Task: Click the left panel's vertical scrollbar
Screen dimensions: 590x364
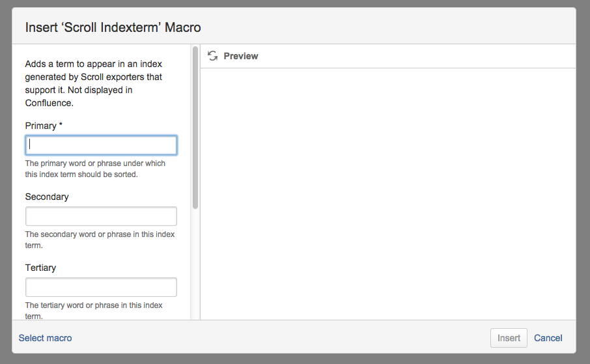Action: pyautogui.click(x=195, y=127)
